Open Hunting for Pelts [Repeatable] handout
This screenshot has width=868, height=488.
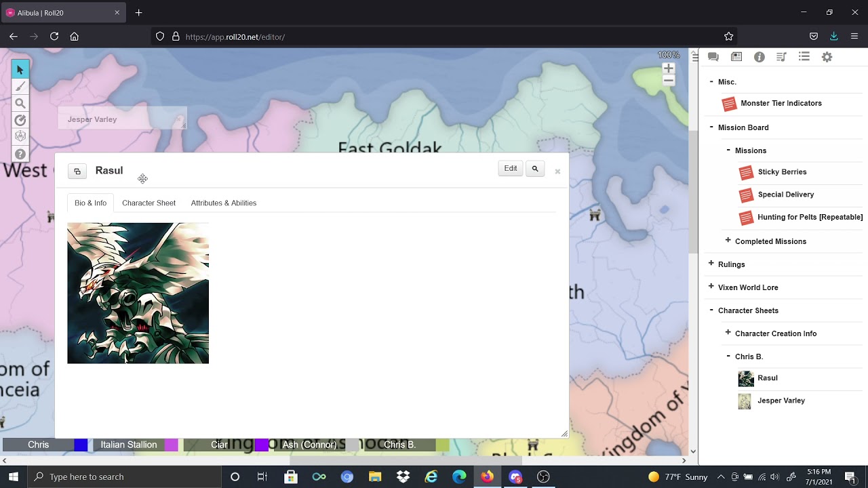click(810, 218)
